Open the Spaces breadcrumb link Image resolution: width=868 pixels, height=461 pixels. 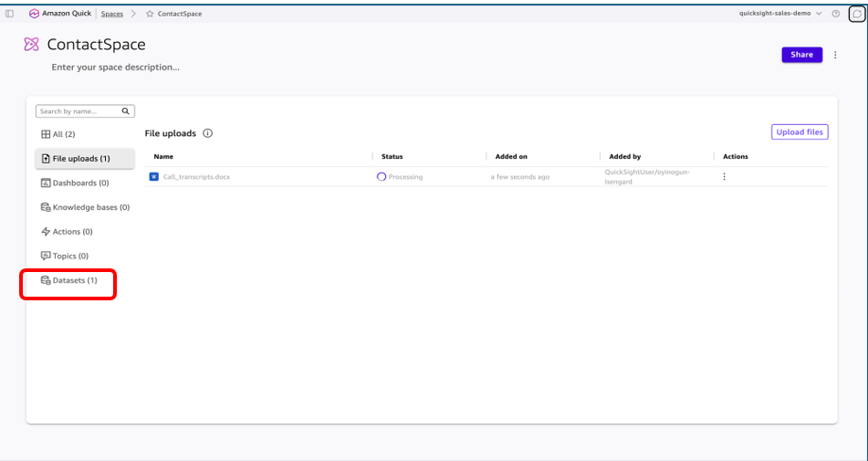(x=112, y=14)
